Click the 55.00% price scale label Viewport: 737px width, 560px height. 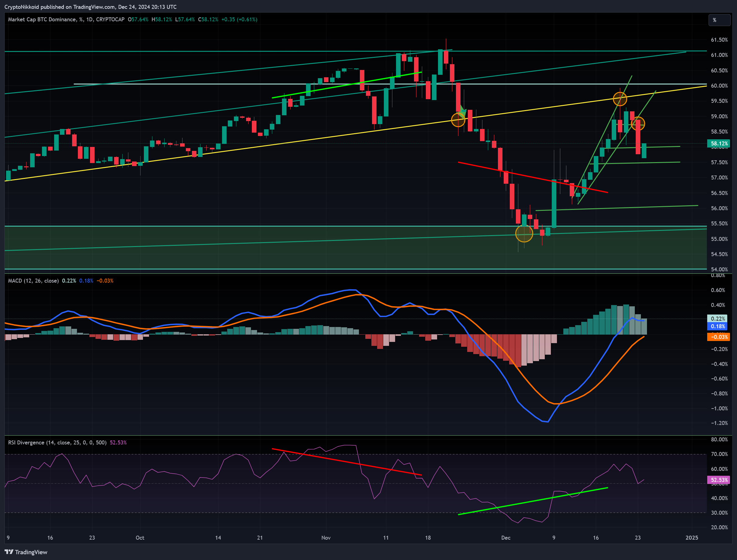tap(719, 239)
